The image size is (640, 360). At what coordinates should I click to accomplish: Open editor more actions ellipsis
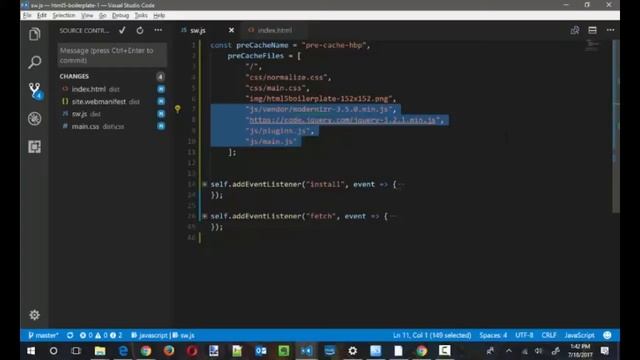(x=610, y=30)
